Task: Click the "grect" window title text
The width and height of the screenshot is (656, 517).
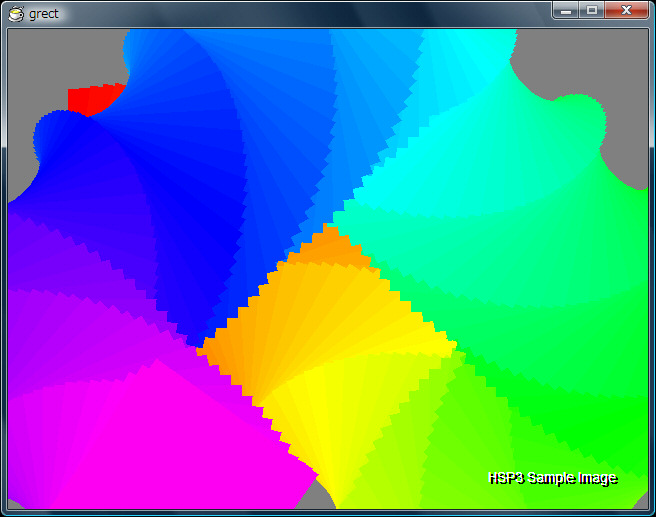Action: point(44,14)
